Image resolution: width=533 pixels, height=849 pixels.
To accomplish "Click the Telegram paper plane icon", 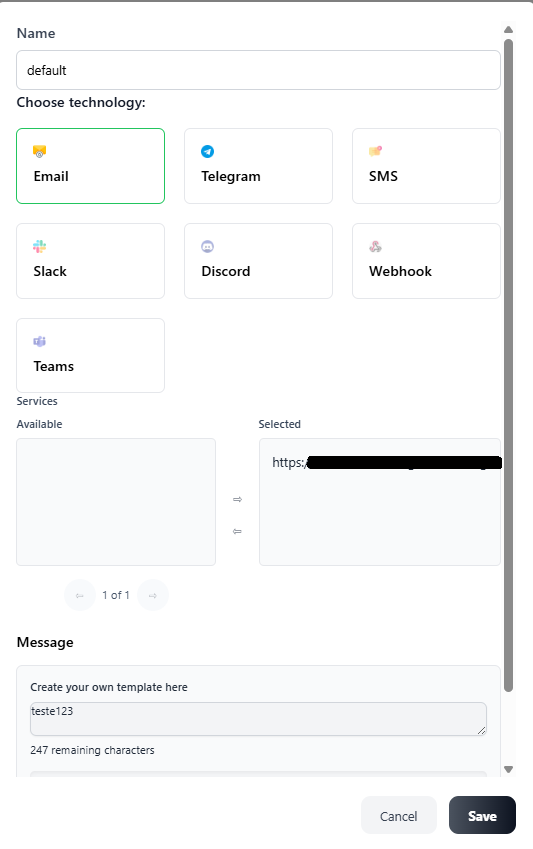I will pyautogui.click(x=207, y=152).
